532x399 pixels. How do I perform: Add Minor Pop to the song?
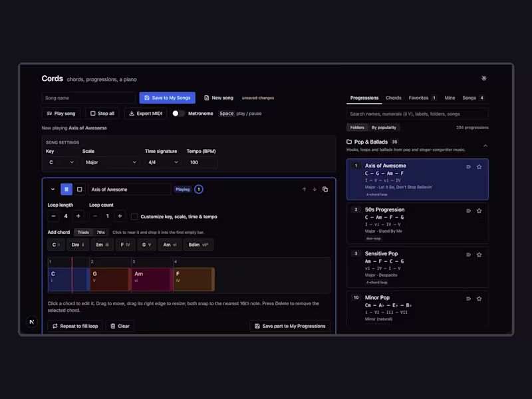pos(468,299)
